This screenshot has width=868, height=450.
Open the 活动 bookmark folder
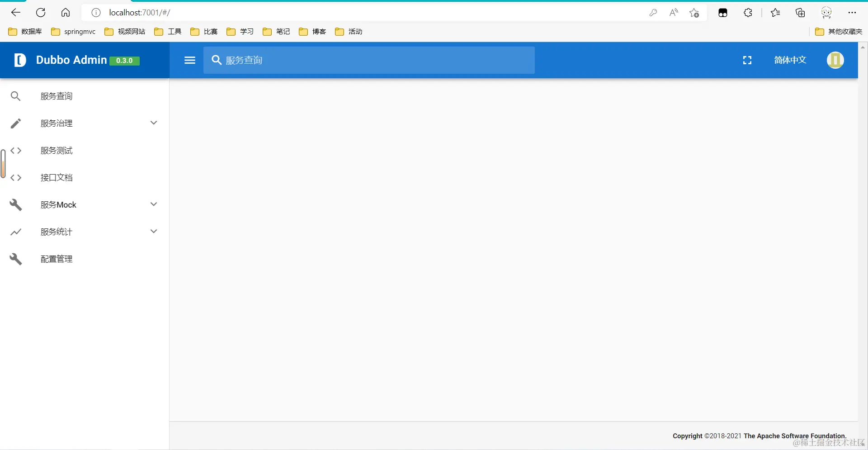pos(349,32)
